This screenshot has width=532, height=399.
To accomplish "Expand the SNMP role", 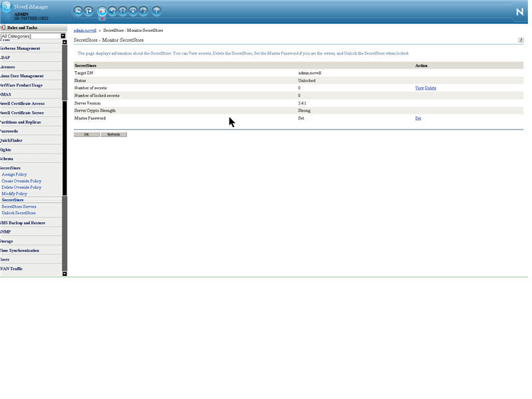I will (x=5, y=232).
